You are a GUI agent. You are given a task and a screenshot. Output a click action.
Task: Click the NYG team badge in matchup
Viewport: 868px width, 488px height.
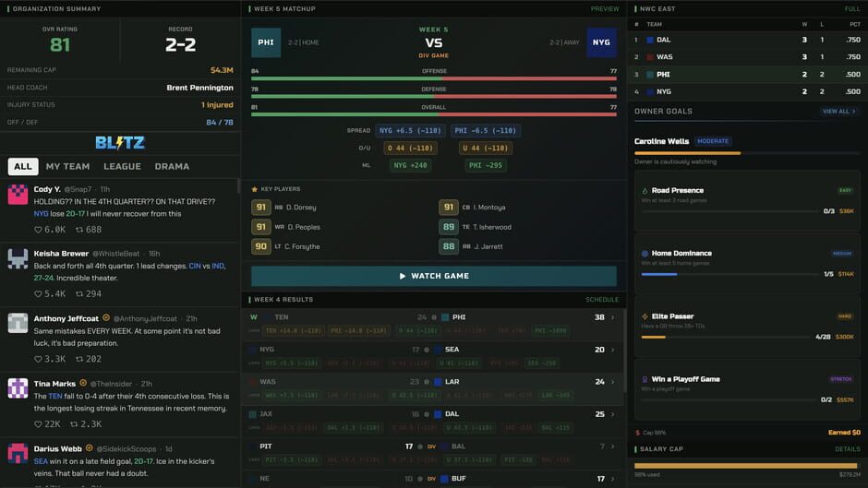click(x=601, y=42)
